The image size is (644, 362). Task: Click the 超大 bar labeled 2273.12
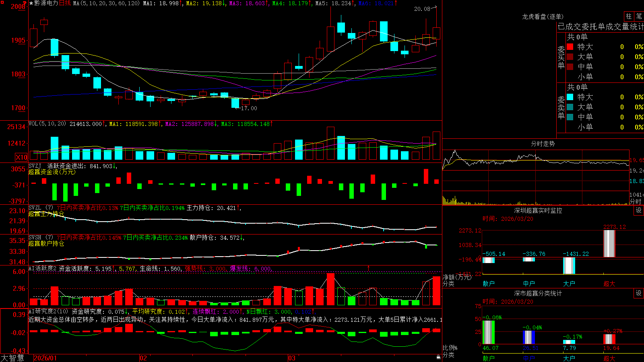coord(609,244)
